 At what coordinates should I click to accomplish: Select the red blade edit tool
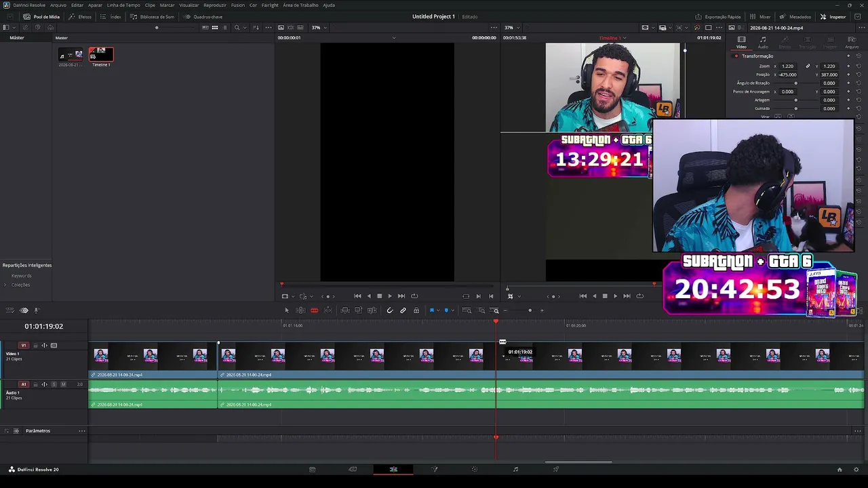[314, 310]
